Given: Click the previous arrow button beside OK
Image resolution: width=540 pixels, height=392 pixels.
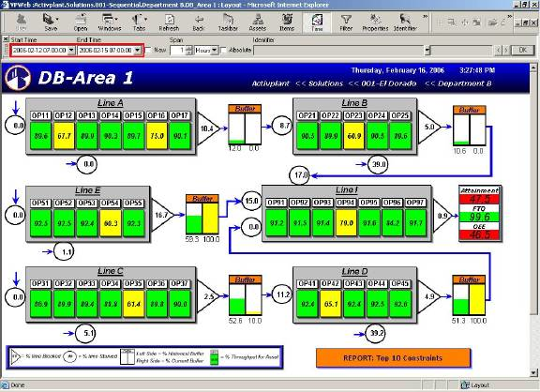Looking at the screenshot, I should [x=498, y=51].
